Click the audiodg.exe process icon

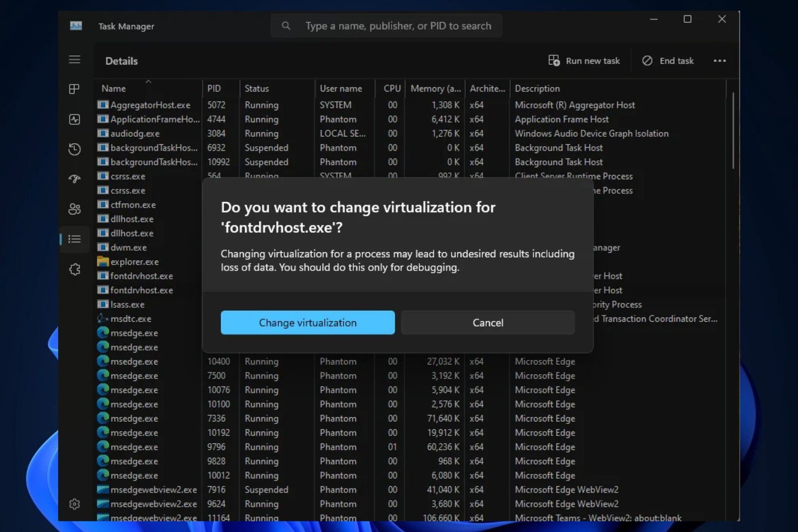(103, 133)
